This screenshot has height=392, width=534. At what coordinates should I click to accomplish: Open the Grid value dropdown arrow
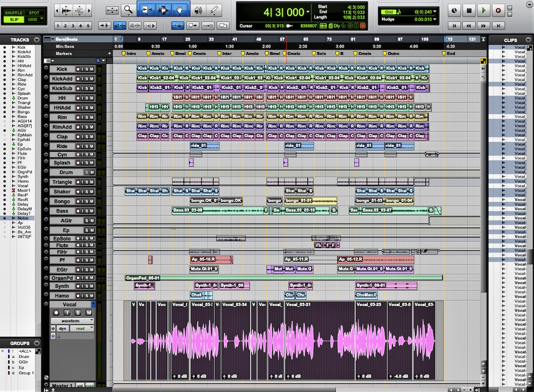click(435, 12)
